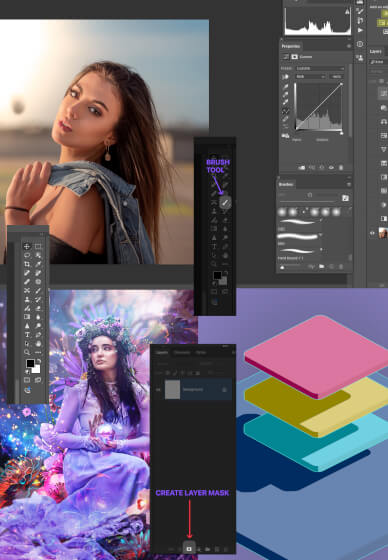Toggle eye of the photo layer in right Layers panel
Screen dimensions: 388x560
click(x=372, y=233)
